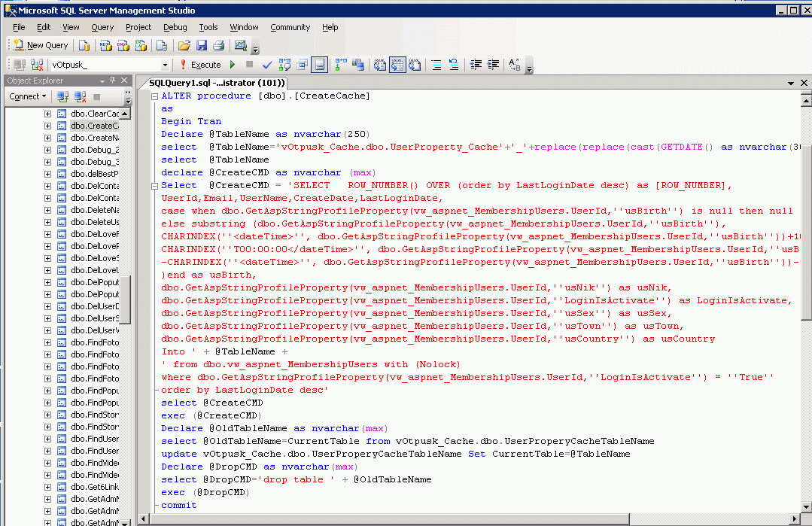This screenshot has height=526, width=812.
Task: Decrease line indent
Action: (476, 65)
